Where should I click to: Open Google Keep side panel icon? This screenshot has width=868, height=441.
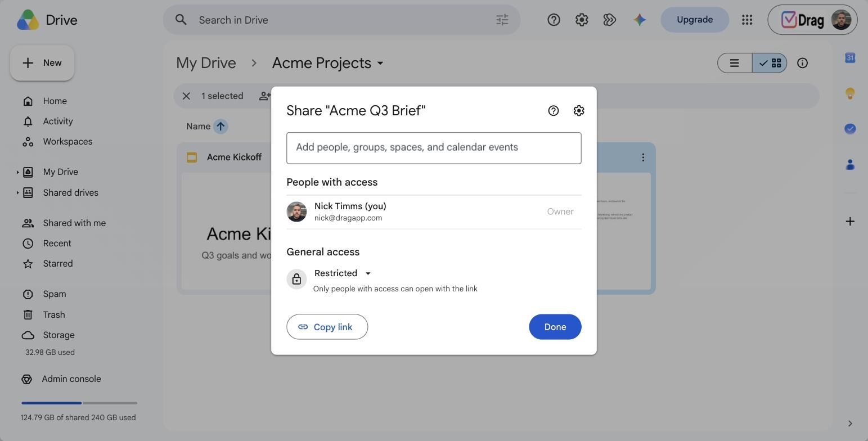(x=850, y=93)
